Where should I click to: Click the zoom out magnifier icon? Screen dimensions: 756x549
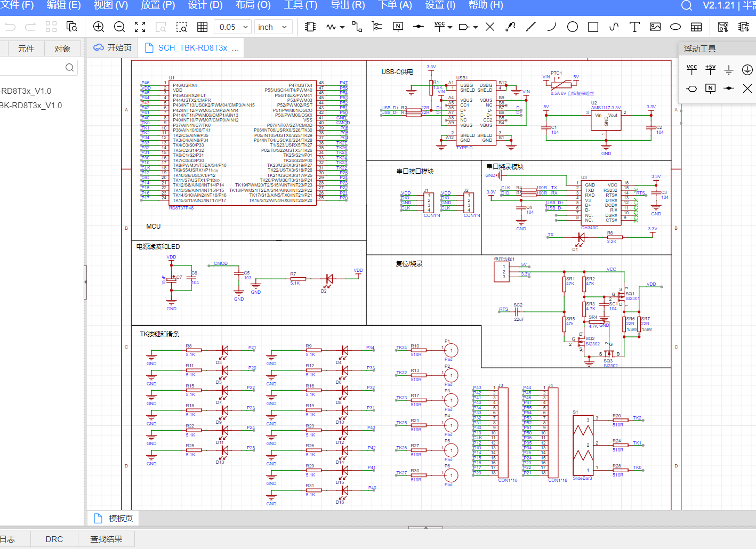pyautogui.click(x=119, y=27)
